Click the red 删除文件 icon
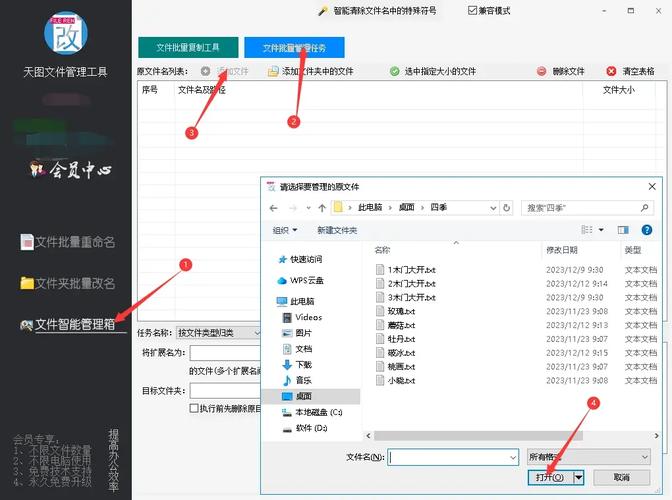The height and width of the screenshot is (500, 672). tap(542, 71)
